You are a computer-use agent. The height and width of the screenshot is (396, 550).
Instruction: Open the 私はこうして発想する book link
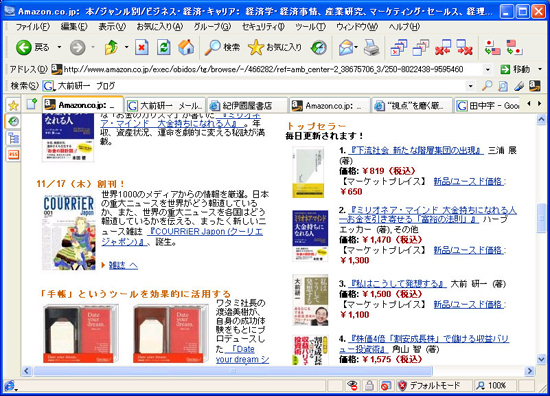tap(397, 283)
